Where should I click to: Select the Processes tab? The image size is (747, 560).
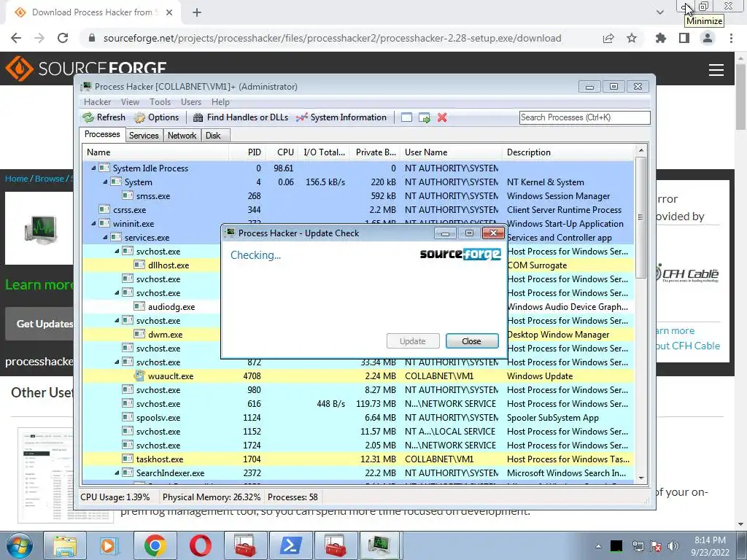tap(102, 134)
